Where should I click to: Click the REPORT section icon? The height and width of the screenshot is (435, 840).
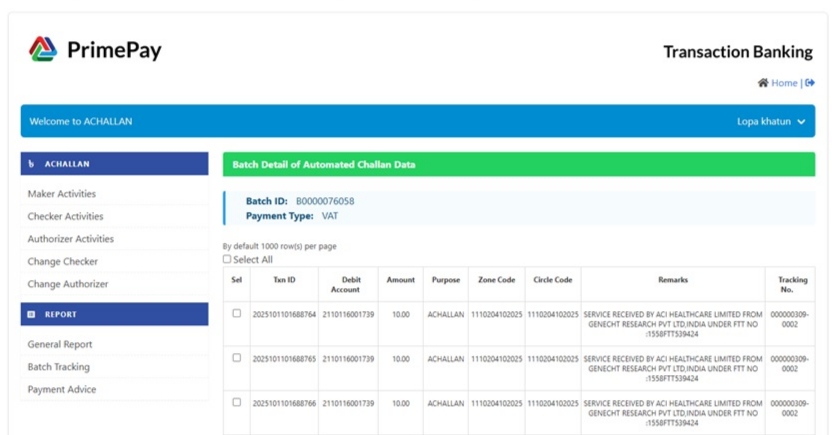click(x=31, y=314)
